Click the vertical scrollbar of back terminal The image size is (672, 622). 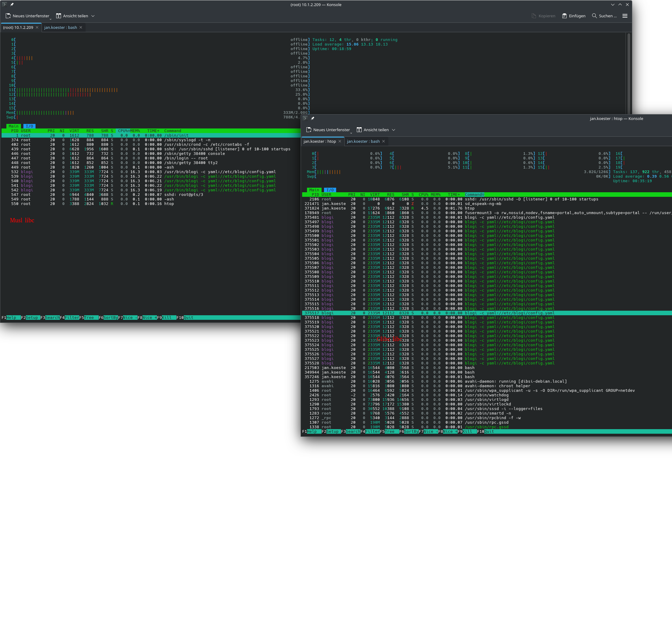629,74
